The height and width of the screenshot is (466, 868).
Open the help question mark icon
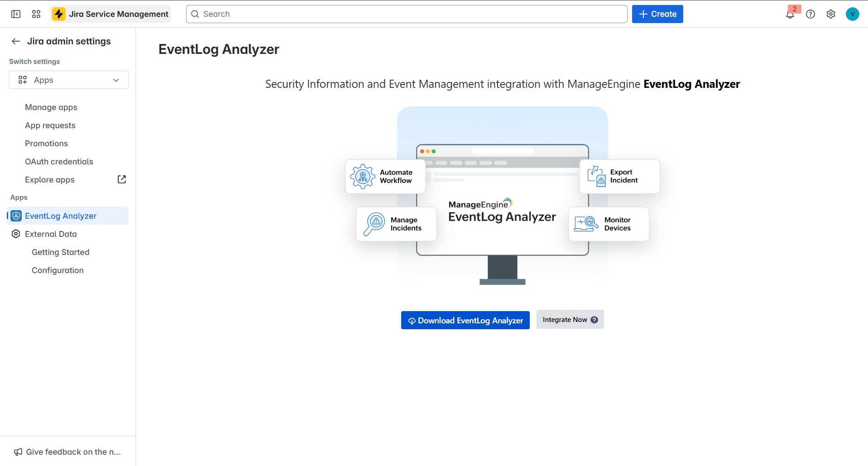(810, 14)
